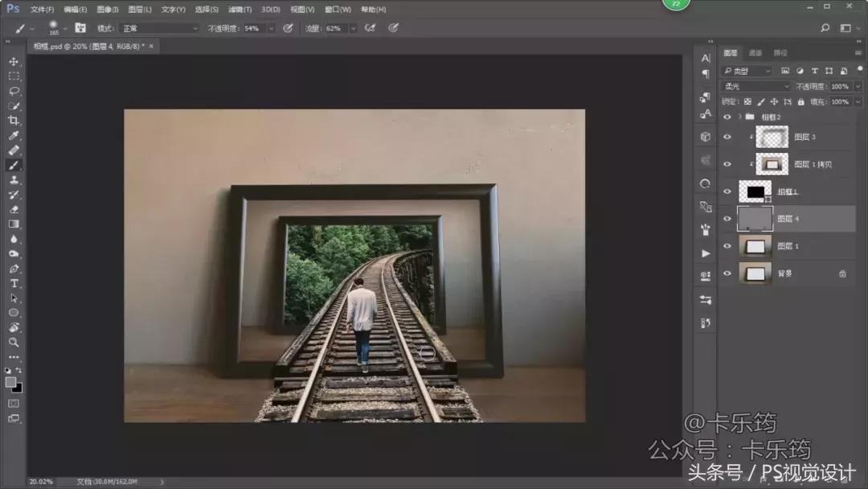Screen dimensions: 868x489
Task: Open the brush settings panel icon
Action: [x=80, y=28]
